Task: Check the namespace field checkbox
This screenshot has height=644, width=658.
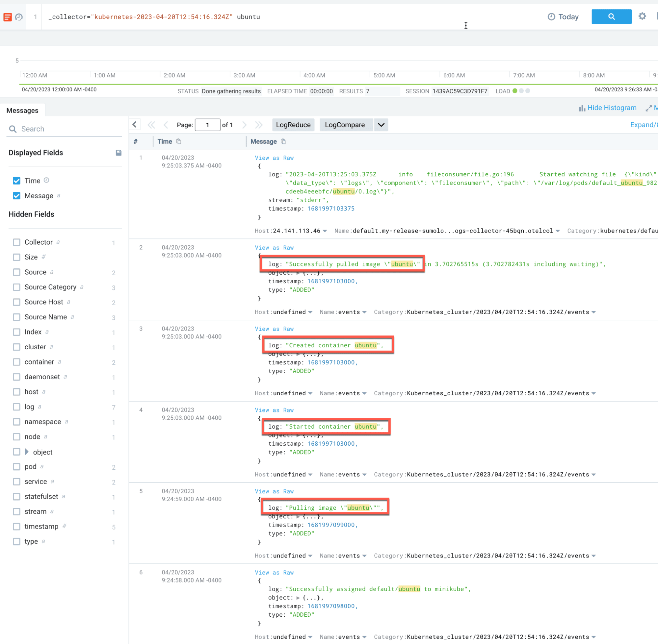Action: click(16, 422)
